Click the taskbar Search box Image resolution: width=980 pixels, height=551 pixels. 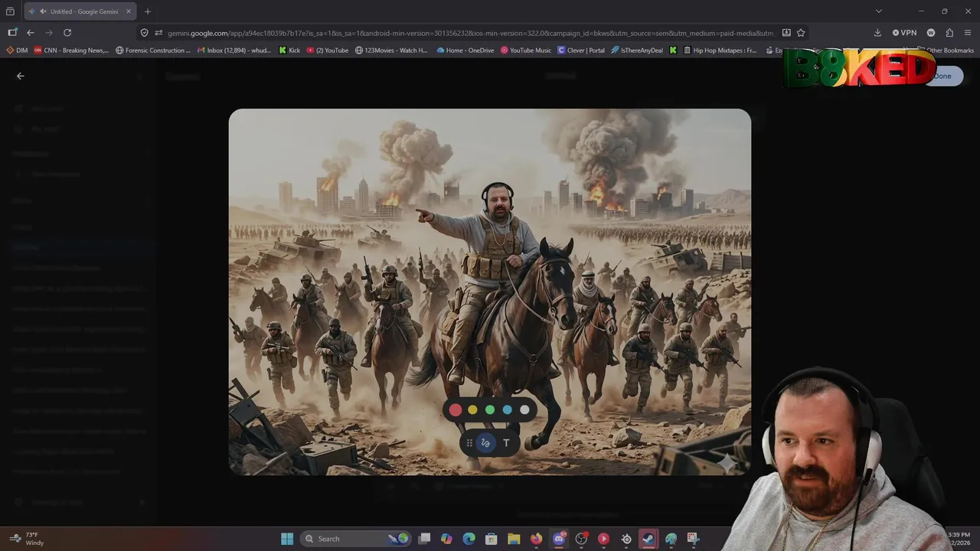[356, 539]
